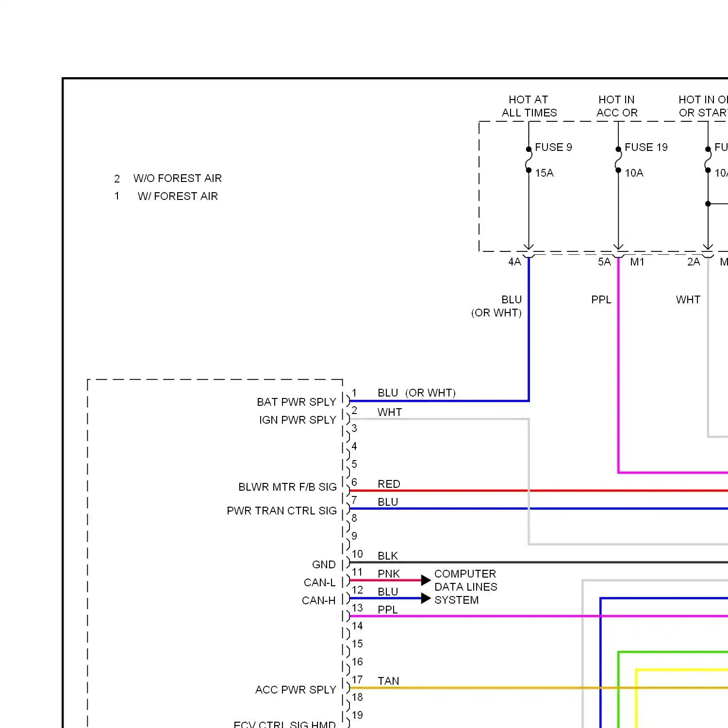Select the FUSE 9 fuse symbol
Viewport: 728px width, 728px height.
click(529, 159)
